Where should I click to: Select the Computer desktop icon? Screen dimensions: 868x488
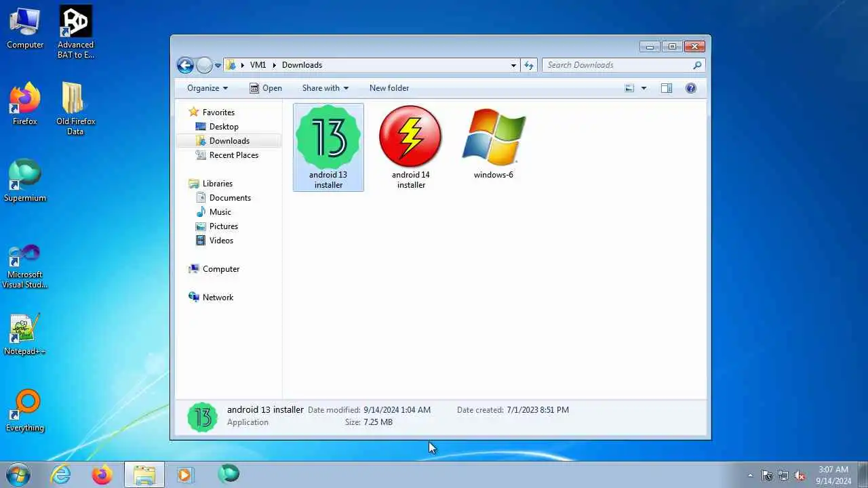(25, 28)
